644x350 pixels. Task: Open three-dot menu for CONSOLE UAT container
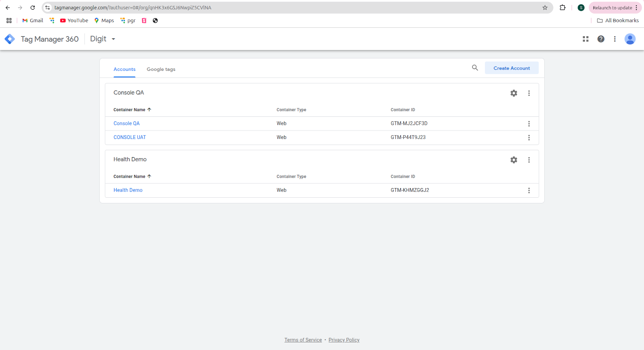[529, 138]
